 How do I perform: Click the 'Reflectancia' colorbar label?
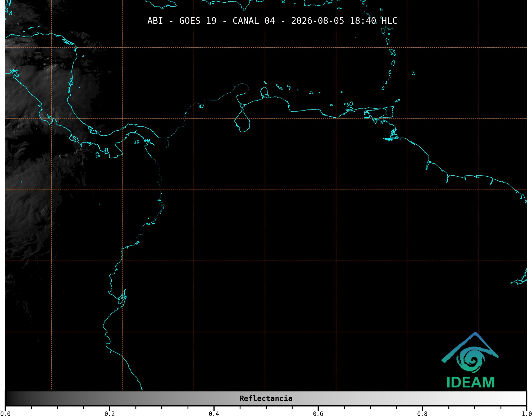coord(266,398)
